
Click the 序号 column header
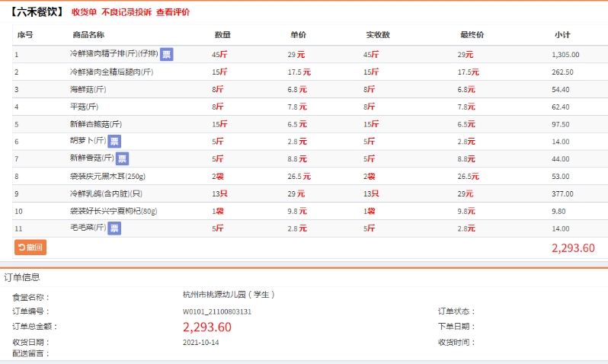coord(25,35)
